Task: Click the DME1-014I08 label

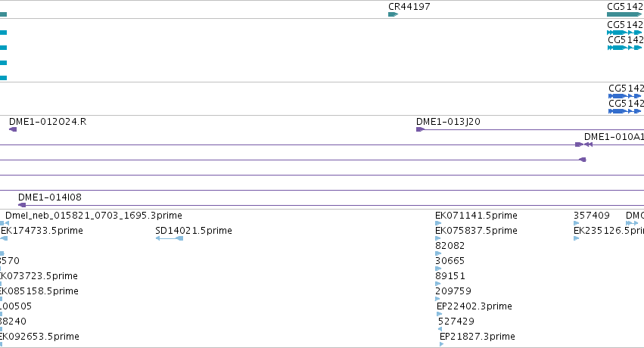Action: [50, 197]
